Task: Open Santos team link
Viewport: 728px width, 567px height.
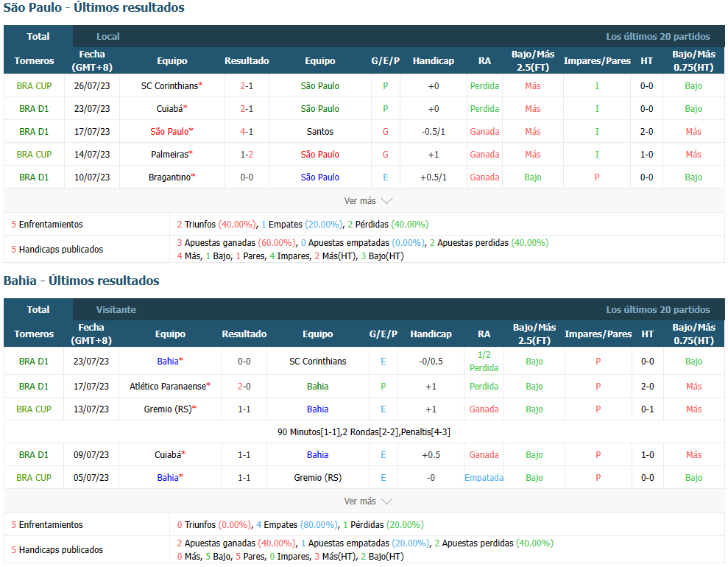Action: click(320, 131)
